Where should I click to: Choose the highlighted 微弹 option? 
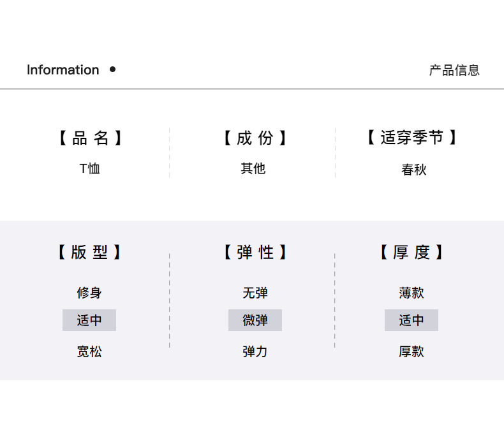point(255,320)
